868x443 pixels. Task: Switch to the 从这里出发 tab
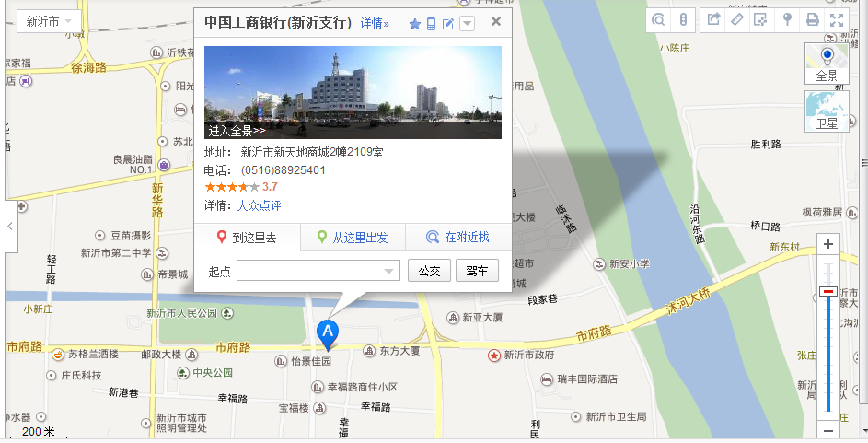[353, 238]
